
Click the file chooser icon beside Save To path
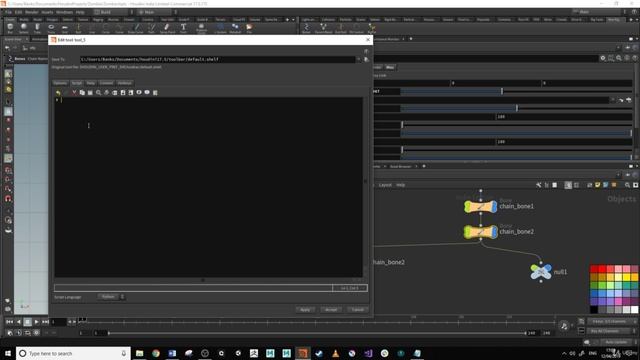367,59
